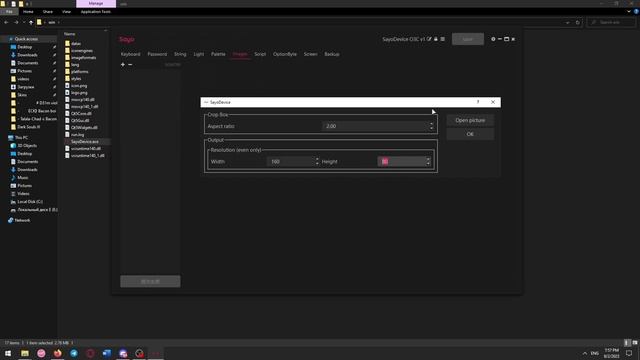Click the highlighted Height value field
The width and height of the screenshot is (640, 360).
(401, 162)
